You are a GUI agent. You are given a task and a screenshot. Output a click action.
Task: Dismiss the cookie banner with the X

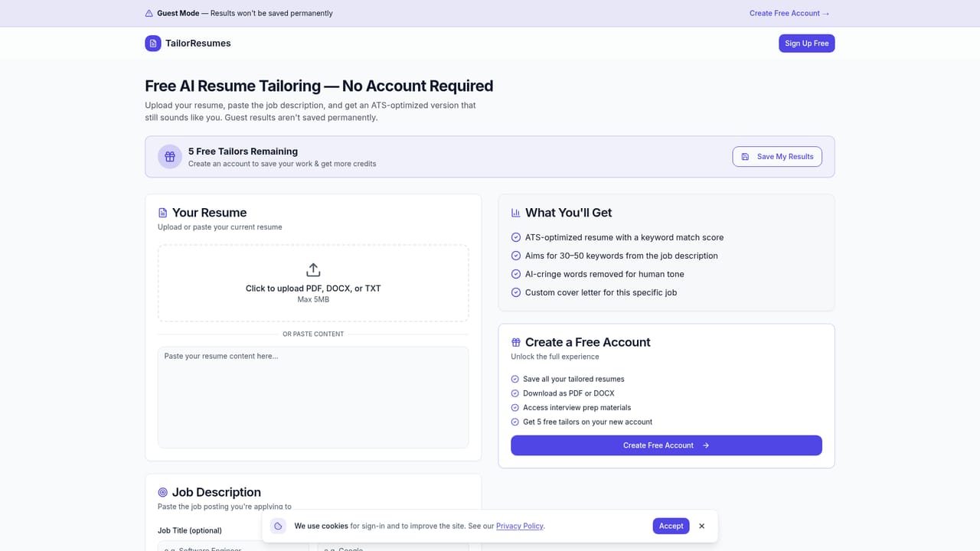click(702, 526)
